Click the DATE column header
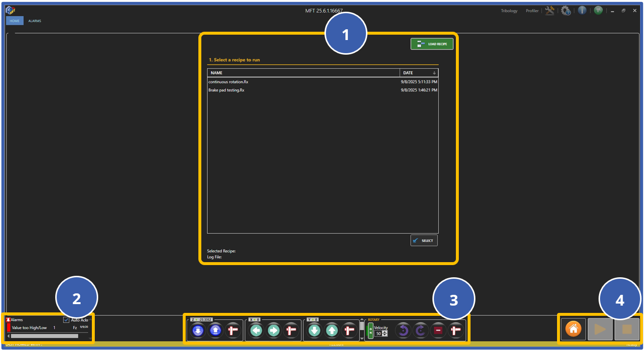Screen dimensions: 644x350 pos(419,73)
